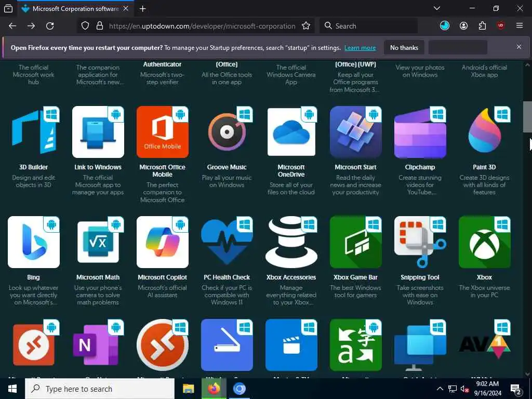The width and height of the screenshot is (532, 399).
Task: Open the Snipping Tool app icon
Action: [x=420, y=242]
